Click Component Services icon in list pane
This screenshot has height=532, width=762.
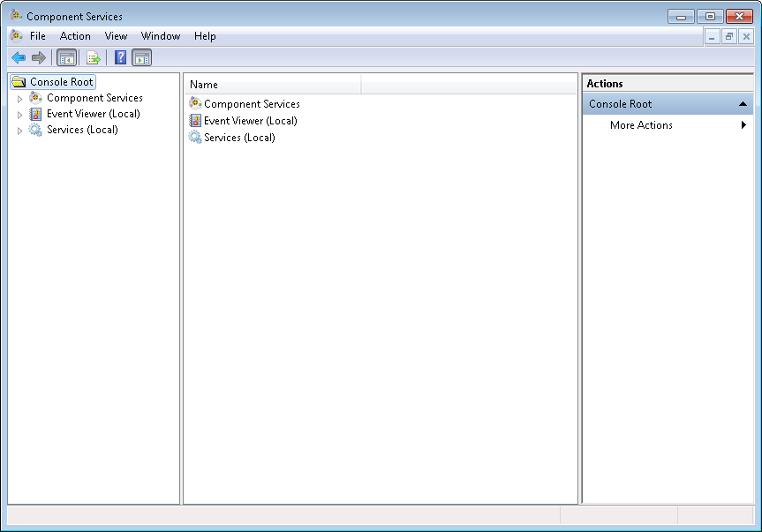(195, 103)
